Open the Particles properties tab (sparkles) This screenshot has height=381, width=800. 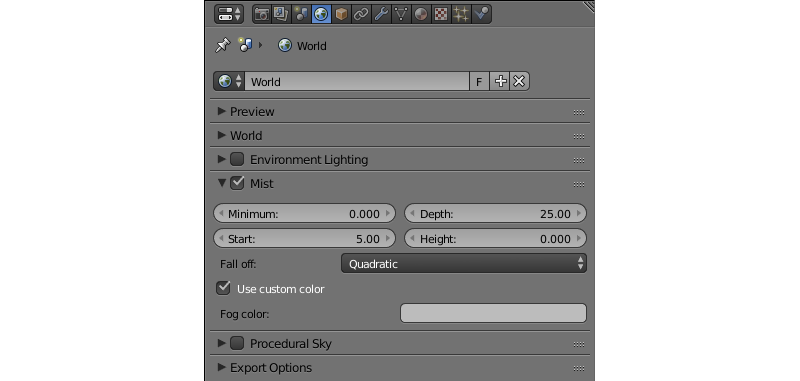[461, 14]
